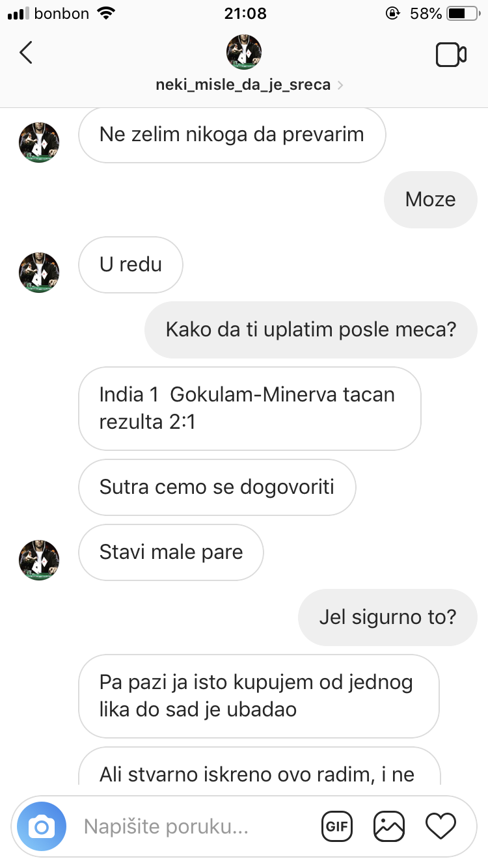This screenshot has height=868, width=488.
Task: Tap avatar beside 'Ne zelim nikoga da prevarim'
Action: [39, 142]
